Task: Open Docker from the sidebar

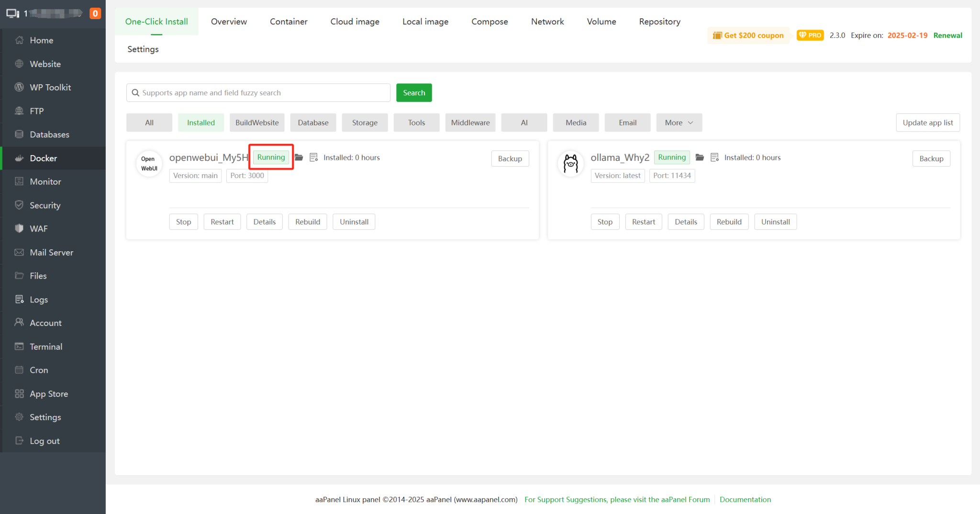Action: pos(43,158)
